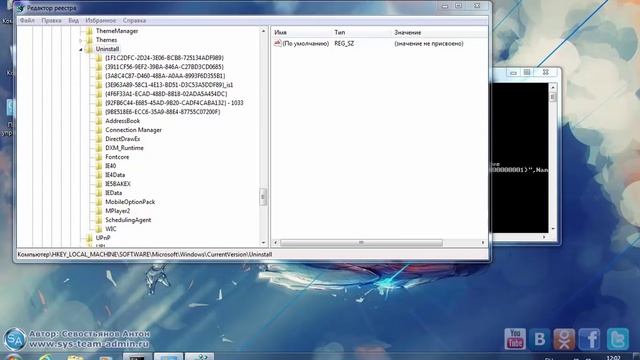Click the values pane left scroll arrow
Screen dimensions: 640x360
pos(276,242)
